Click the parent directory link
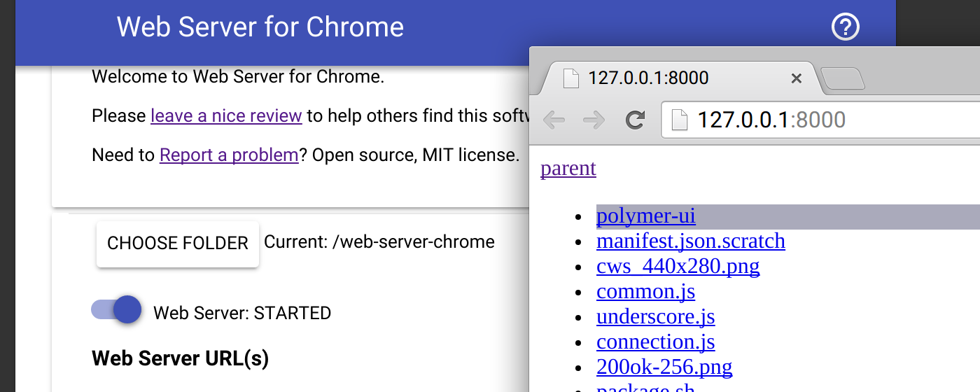Viewport: 980px width, 392px height. pyautogui.click(x=568, y=169)
